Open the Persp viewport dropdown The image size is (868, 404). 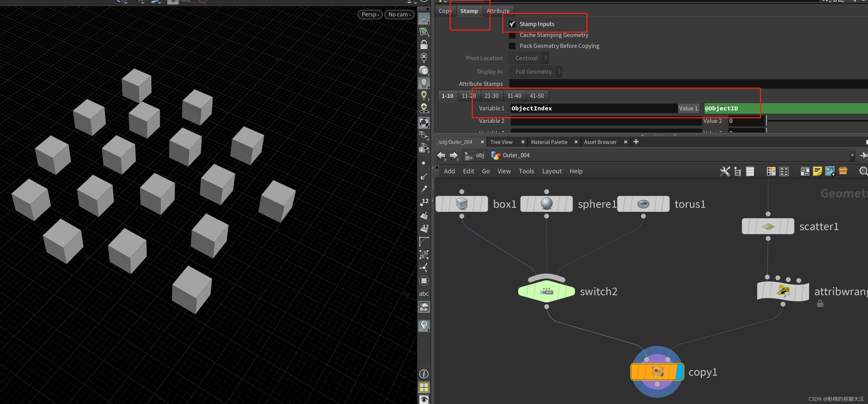tap(370, 15)
